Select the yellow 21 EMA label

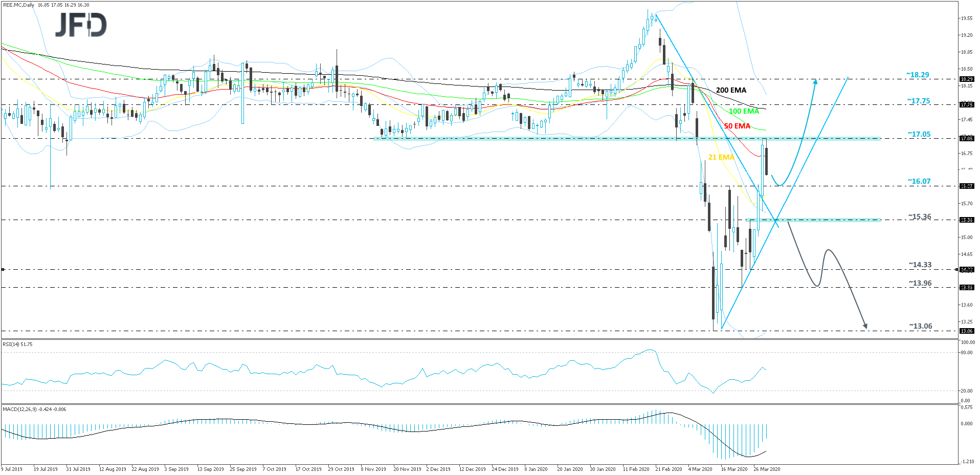pyautogui.click(x=721, y=157)
